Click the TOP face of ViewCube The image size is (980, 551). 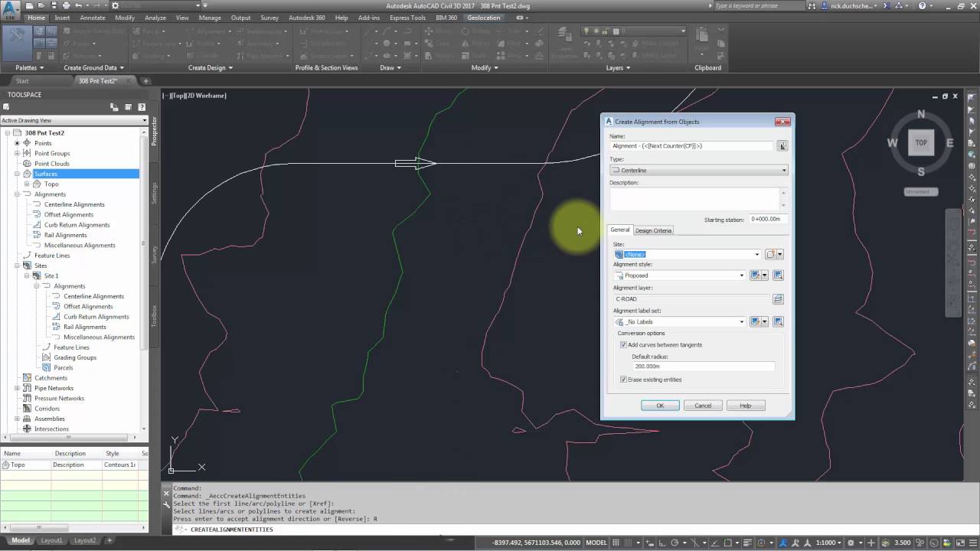(x=921, y=142)
